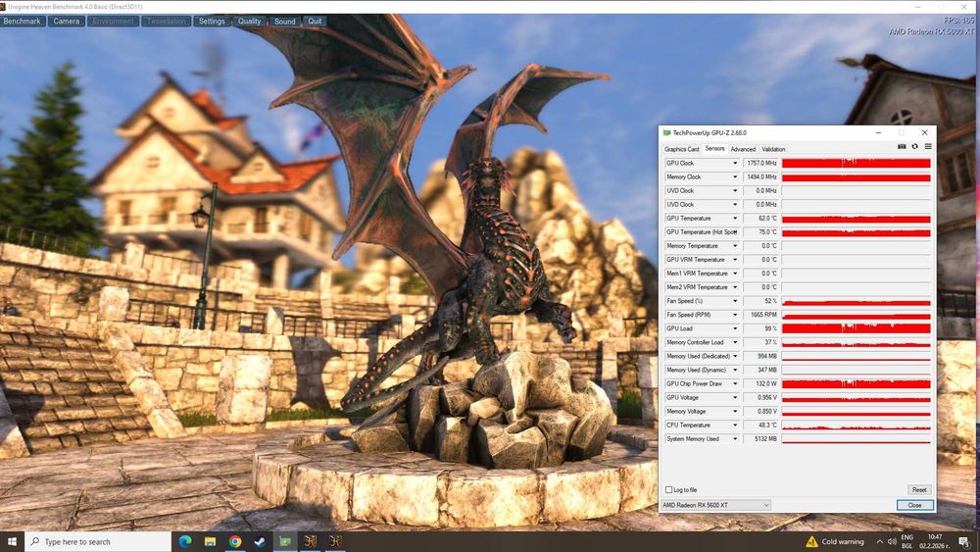Enable the Log to file checkbox
Screen dimensions: 980x552
[668, 489]
